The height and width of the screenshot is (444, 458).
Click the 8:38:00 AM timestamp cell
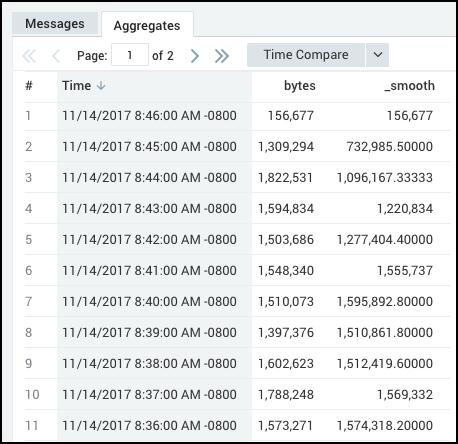[149, 364]
